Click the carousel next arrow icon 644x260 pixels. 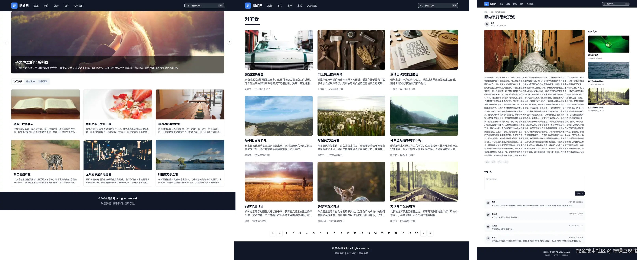[229, 42]
